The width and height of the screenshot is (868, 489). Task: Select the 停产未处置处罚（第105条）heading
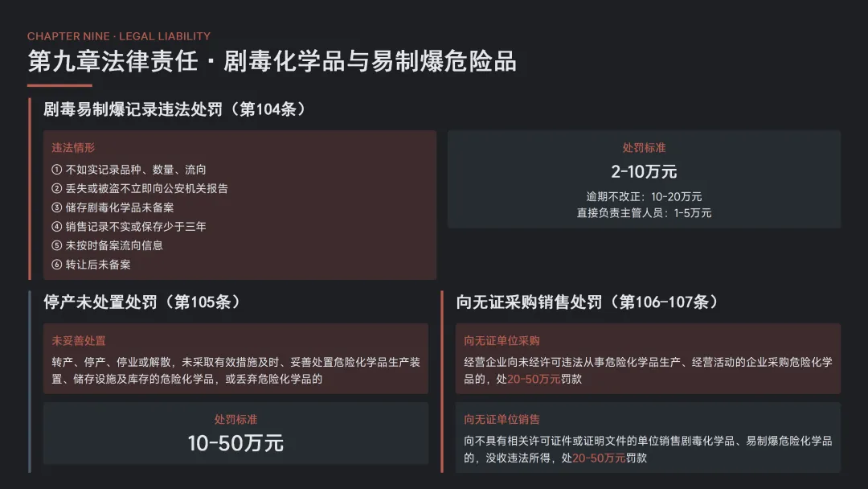coord(141,302)
